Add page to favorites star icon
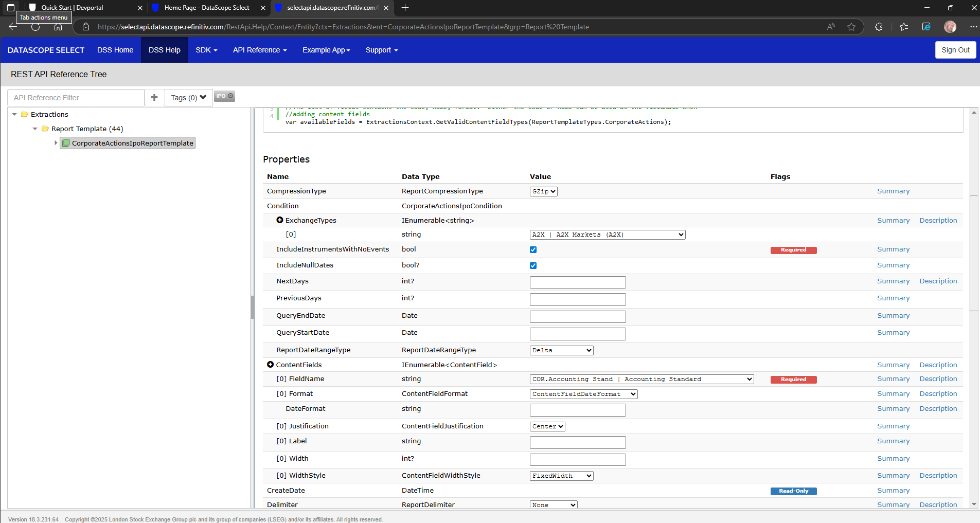This screenshot has width=980, height=523. point(851,27)
